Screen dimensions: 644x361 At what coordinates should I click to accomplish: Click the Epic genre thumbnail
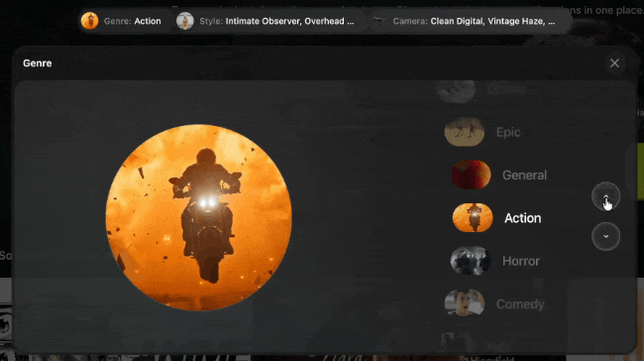coord(465,132)
